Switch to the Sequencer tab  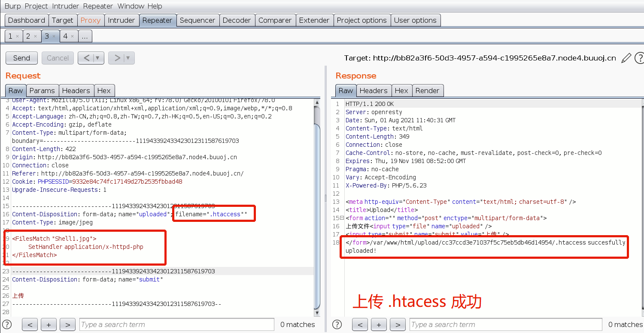click(197, 20)
